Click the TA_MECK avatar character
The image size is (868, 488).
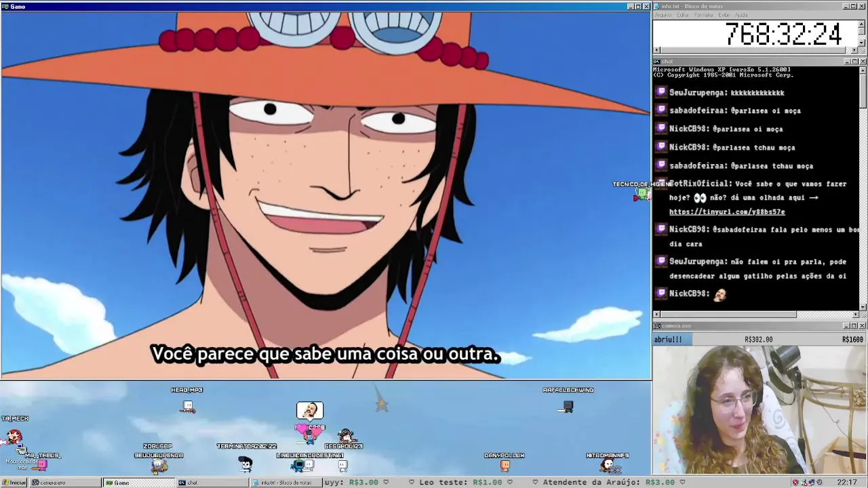pyautogui.click(x=14, y=435)
